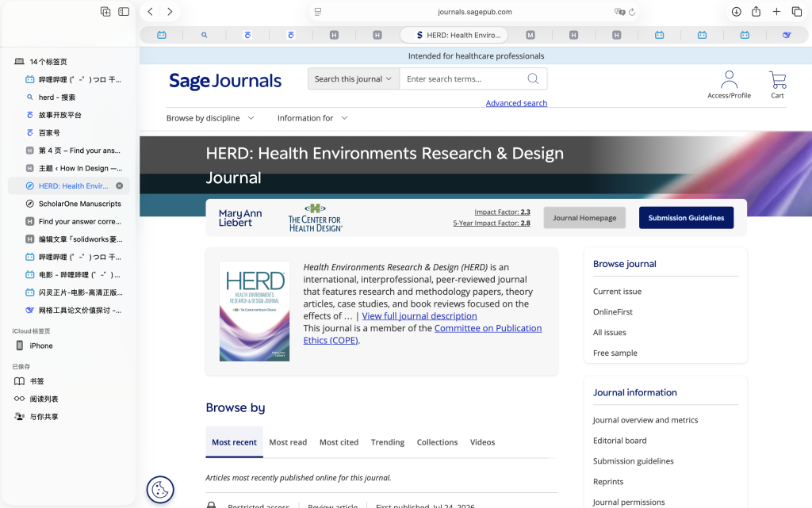Screen dimensions: 812x508
Task: Click the Journal Homepage button
Action: coord(584,218)
